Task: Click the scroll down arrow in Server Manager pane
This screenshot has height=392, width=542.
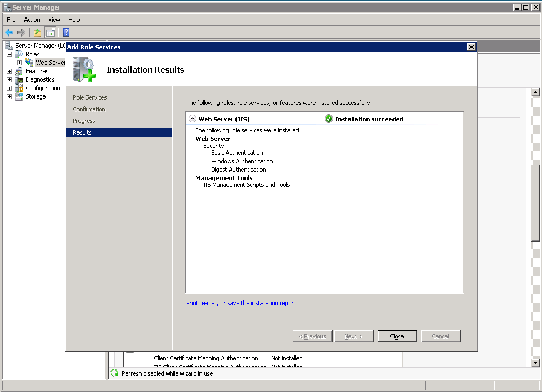Action: (536, 363)
